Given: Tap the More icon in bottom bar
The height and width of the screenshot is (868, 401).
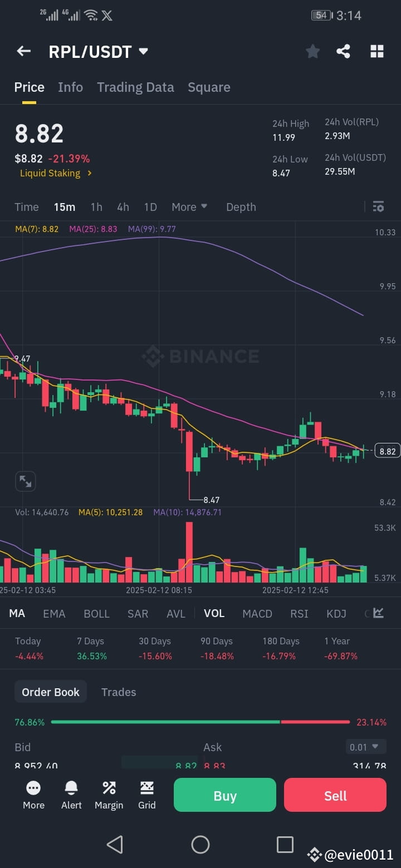Looking at the screenshot, I should (x=33, y=795).
